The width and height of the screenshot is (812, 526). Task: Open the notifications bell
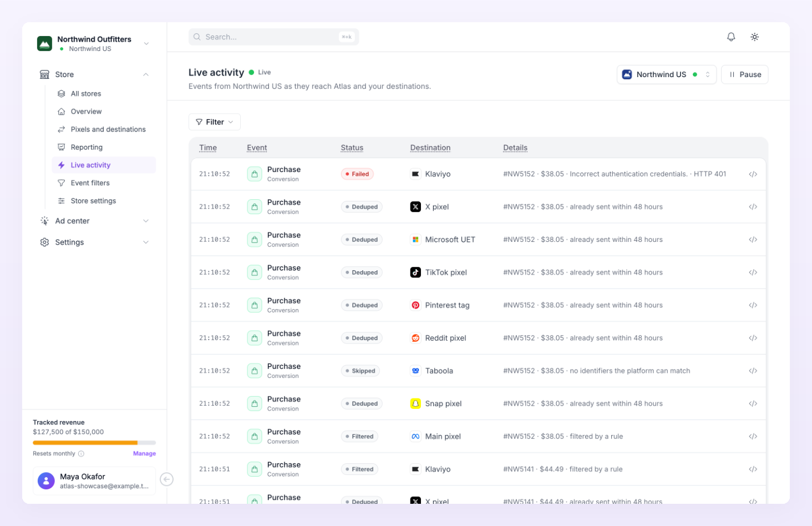coord(731,37)
